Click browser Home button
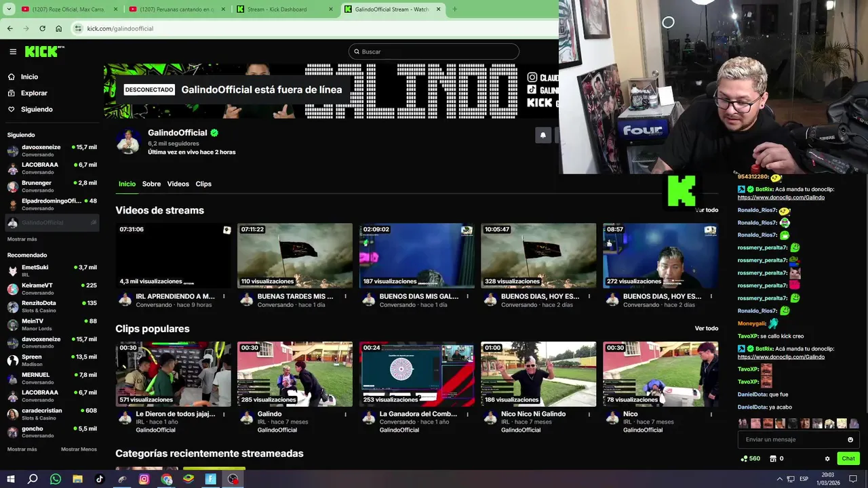 click(x=58, y=28)
